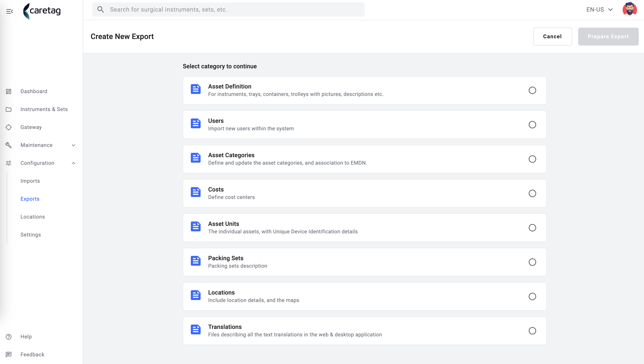Click the Asset Definition document icon
Screen dimensions: 644x364
(196, 89)
